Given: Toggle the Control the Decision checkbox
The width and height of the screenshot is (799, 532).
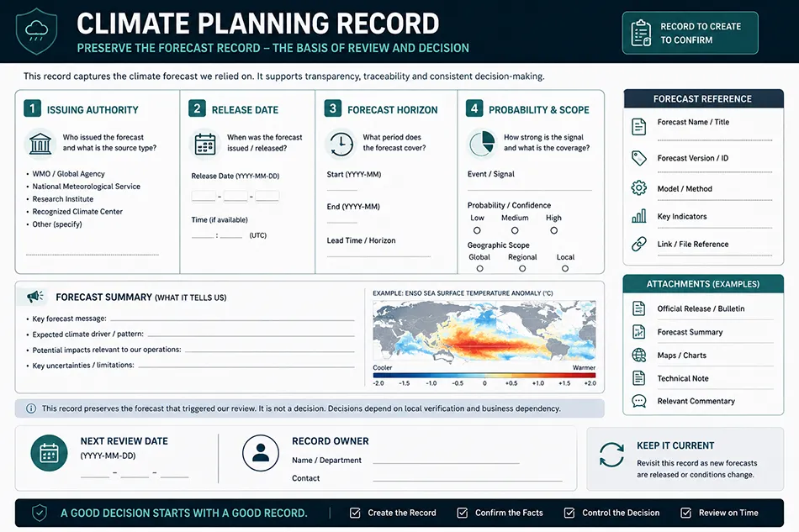Looking at the screenshot, I should pyautogui.click(x=569, y=513).
